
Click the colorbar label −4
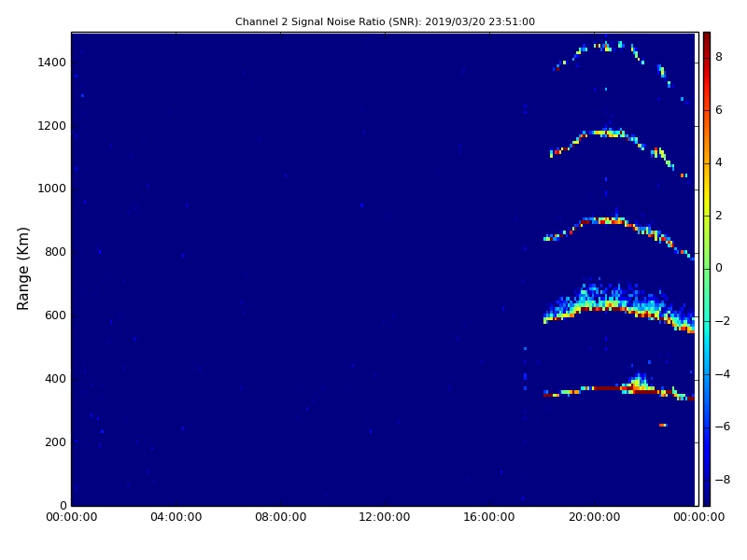click(723, 374)
